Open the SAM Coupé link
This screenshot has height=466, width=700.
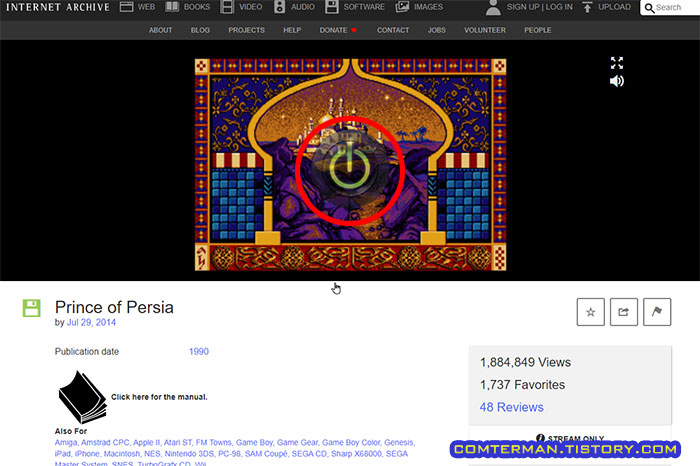(266, 454)
